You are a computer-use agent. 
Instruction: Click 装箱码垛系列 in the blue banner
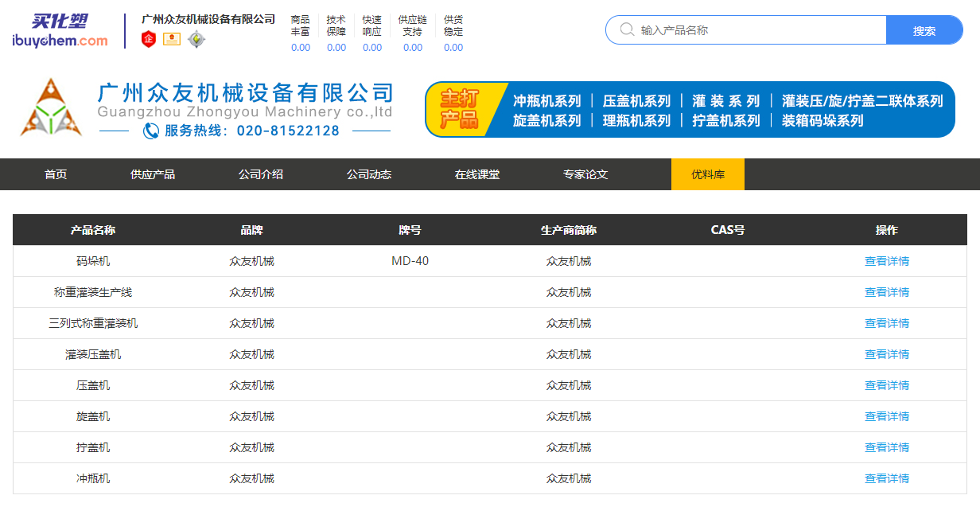click(822, 121)
